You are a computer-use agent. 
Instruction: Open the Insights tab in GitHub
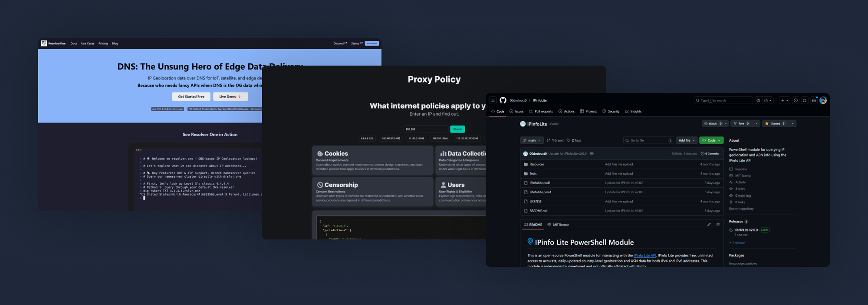pyautogui.click(x=633, y=111)
